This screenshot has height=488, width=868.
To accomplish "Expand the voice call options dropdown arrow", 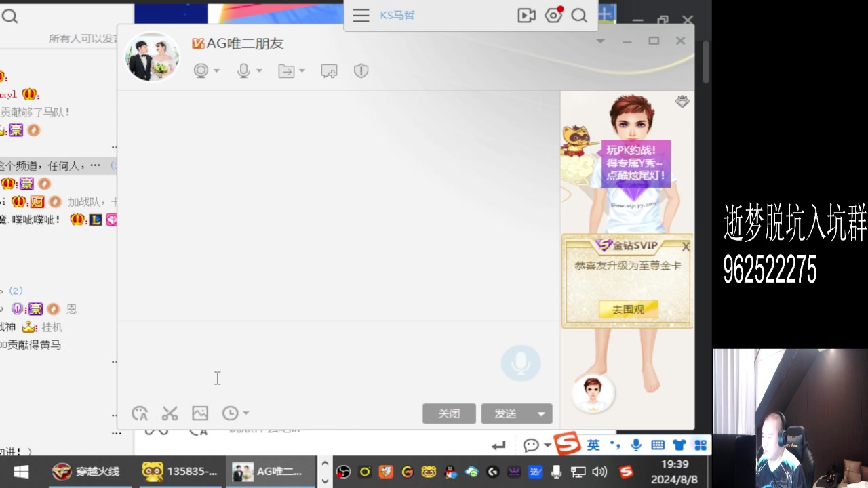I will click(259, 71).
